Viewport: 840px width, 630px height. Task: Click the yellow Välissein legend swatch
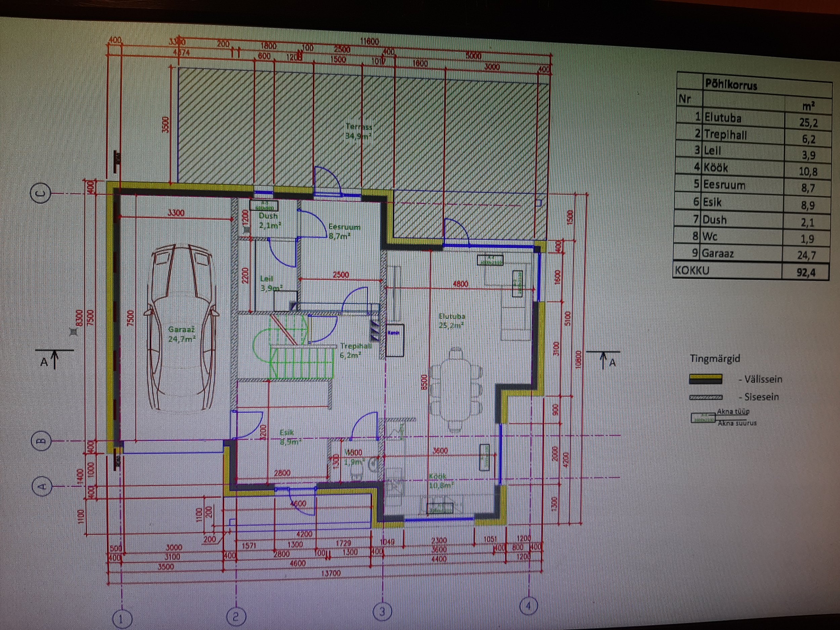coord(705,379)
